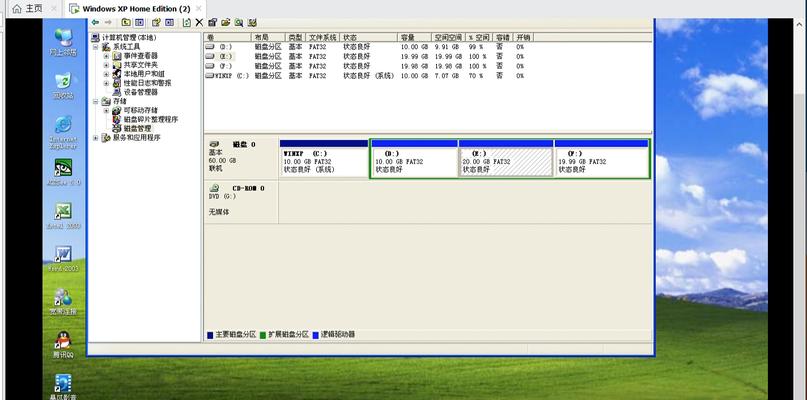Image resolution: width=807 pixels, height=400 pixels.
Task: Click the export list toolbar icon
Action: (x=156, y=23)
